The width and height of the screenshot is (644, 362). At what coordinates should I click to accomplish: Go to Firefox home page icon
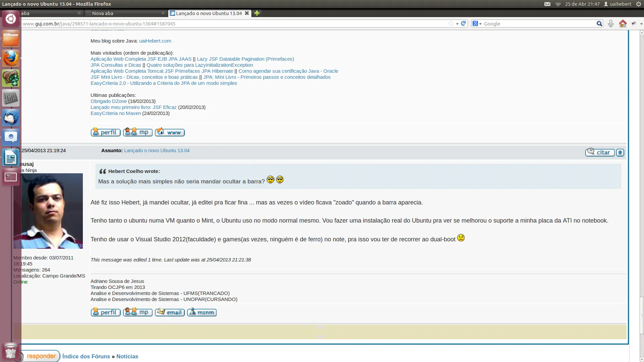point(623,23)
